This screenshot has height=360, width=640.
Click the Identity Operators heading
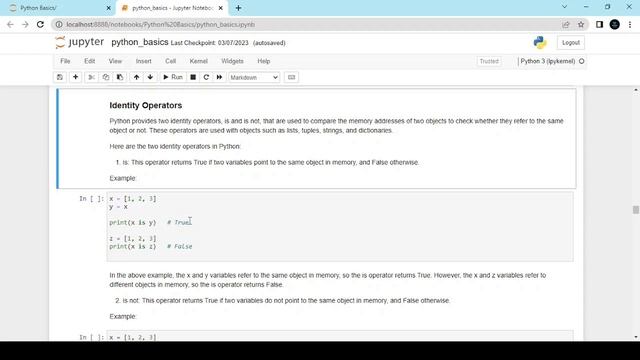pyautogui.click(x=146, y=105)
